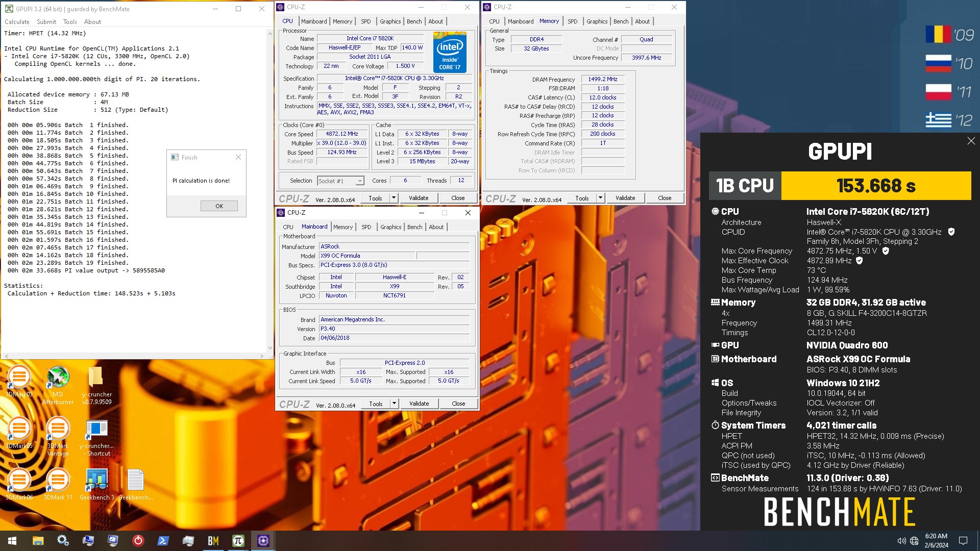The height and width of the screenshot is (551, 980).
Task: Switch to Mainboard tab in CPU-Z CPU window
Action: (x=314, y=21)
